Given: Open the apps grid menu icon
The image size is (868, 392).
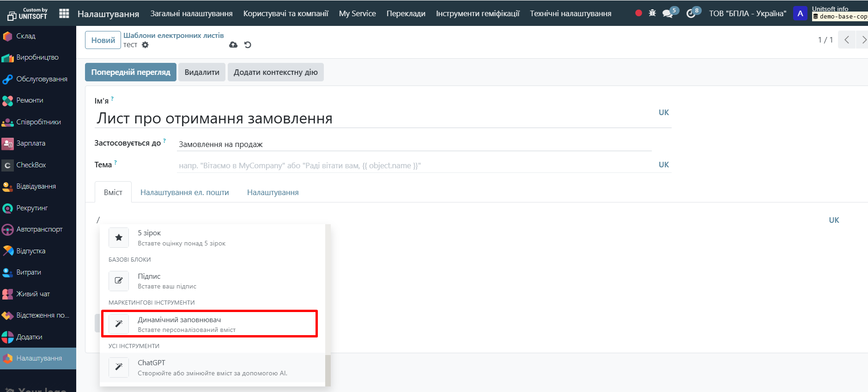Looking at the screenshot, I should click(64, 13).
